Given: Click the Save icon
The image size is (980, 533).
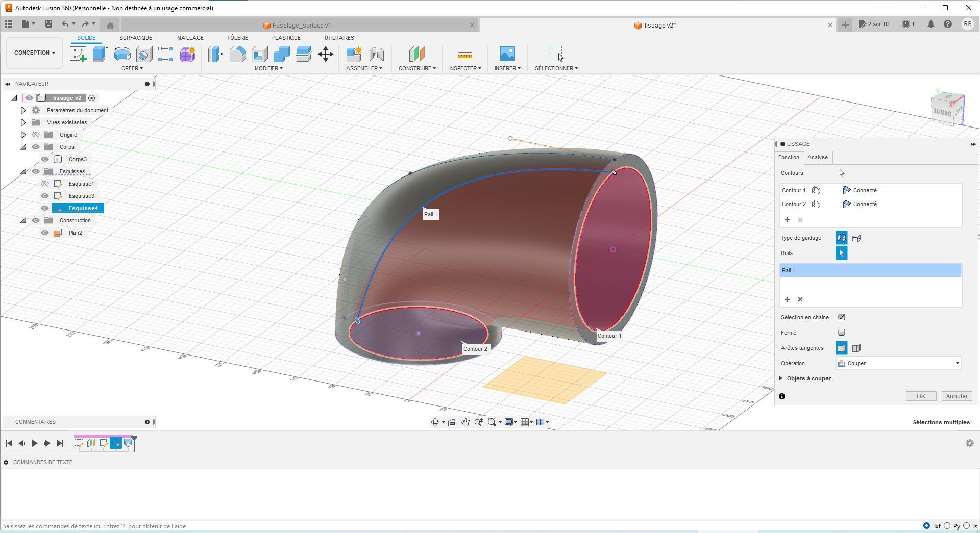Looking at the screenshot, I should coord(48,24).
